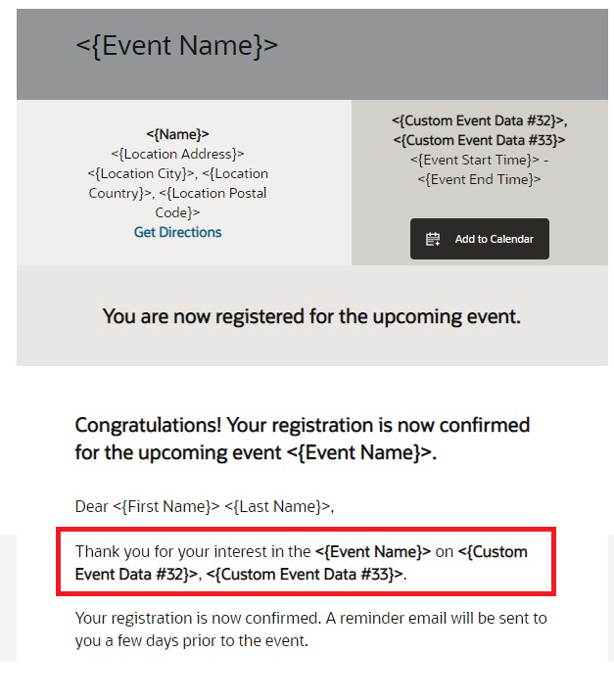Click Event Name token in Thank you paragraph
Image resolution: width=614 pixels, height=700 pixels.
[x=373, y=551]
